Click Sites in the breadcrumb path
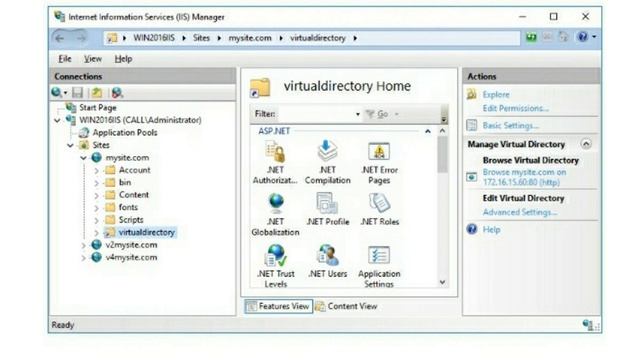This screenshot has width=640, height=360. 201,38
